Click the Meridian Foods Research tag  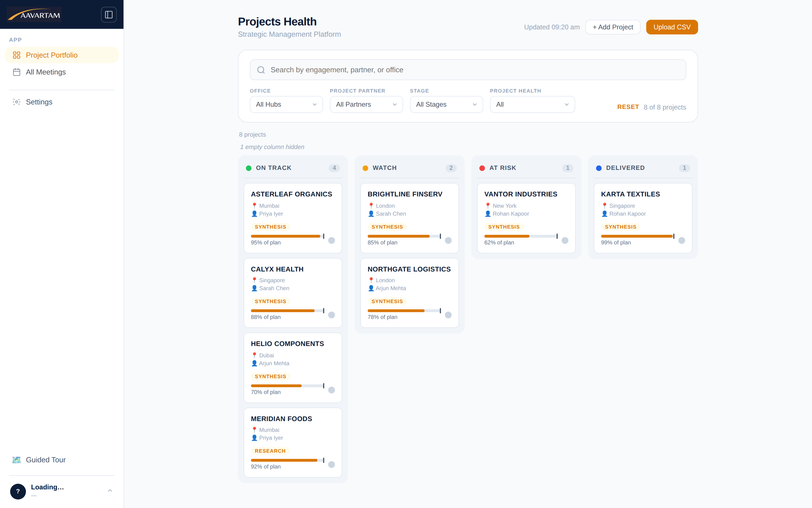[x=270, y=451]
